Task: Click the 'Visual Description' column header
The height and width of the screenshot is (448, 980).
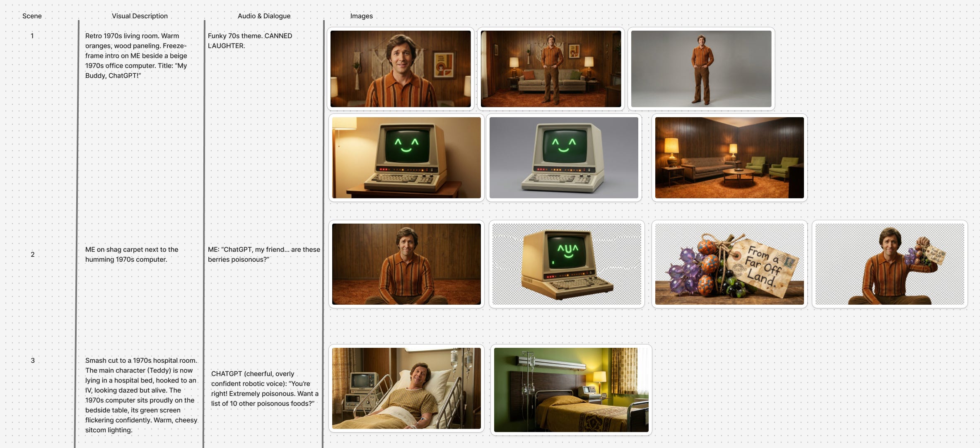Action: (x=140, y=16)
